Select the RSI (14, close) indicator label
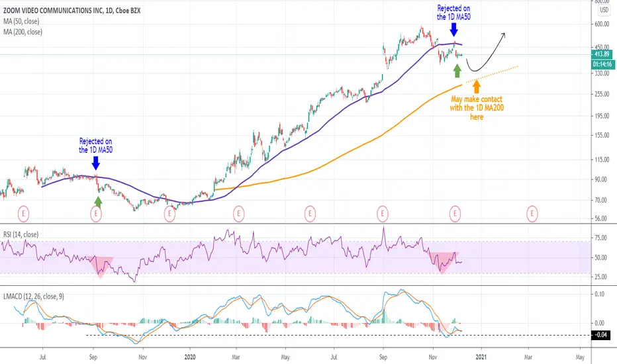 pyautogui.click(x=21, y=234)
